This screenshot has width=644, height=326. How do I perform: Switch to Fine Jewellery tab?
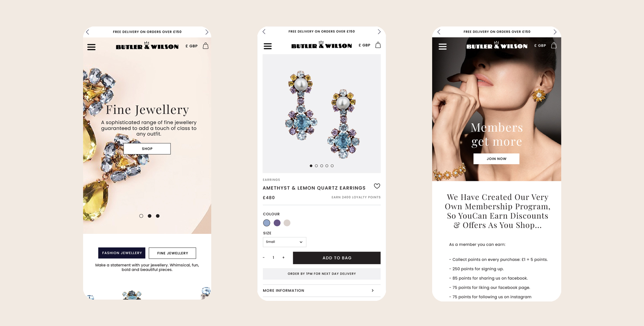pyautogui.click(x=172, y=253)
